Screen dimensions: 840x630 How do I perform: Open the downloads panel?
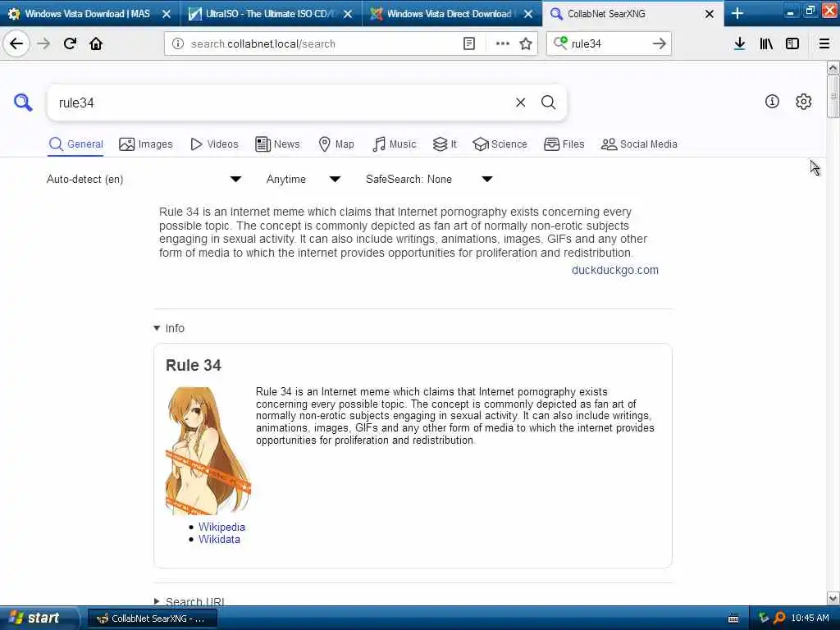coord(739,43)
